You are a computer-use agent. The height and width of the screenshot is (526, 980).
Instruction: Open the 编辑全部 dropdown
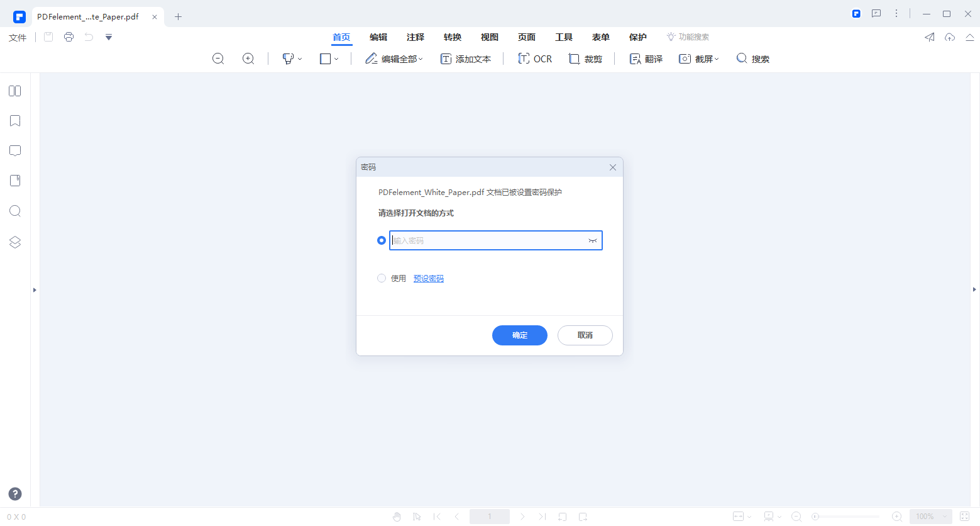pos(394,58)
